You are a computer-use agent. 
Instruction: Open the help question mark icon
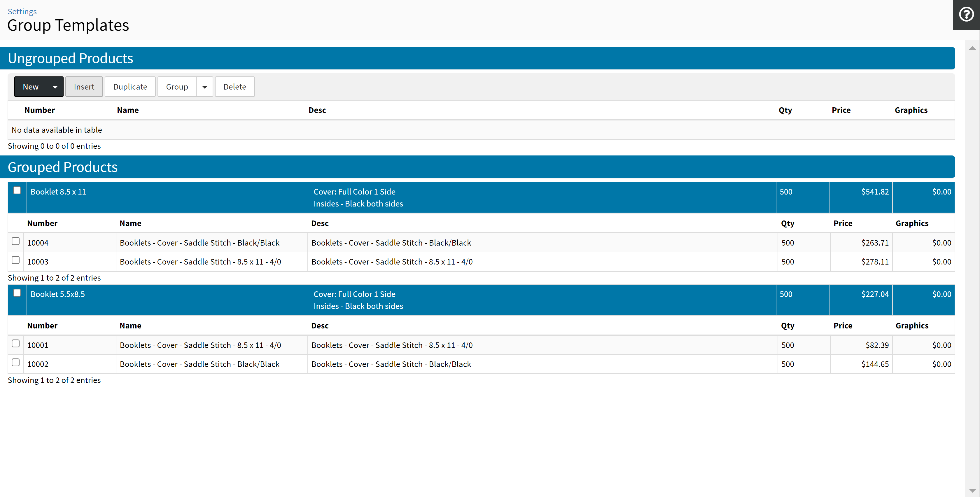[x=966, y=15]
